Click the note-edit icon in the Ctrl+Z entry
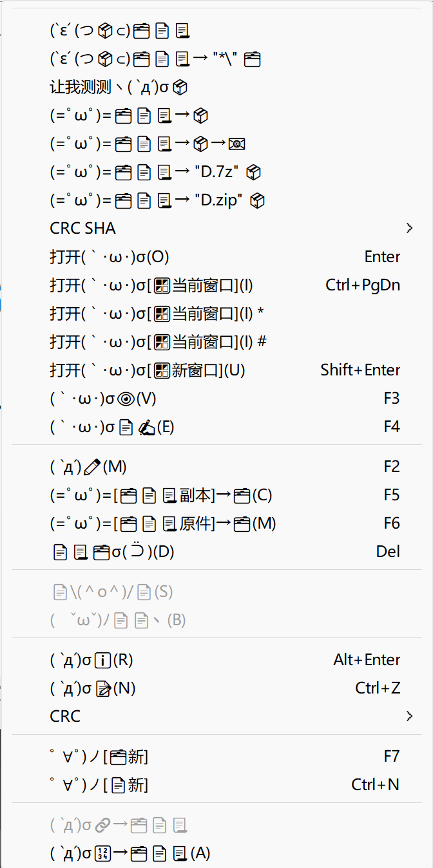Viewport: 433px width, 868px height. coord(103,689)
